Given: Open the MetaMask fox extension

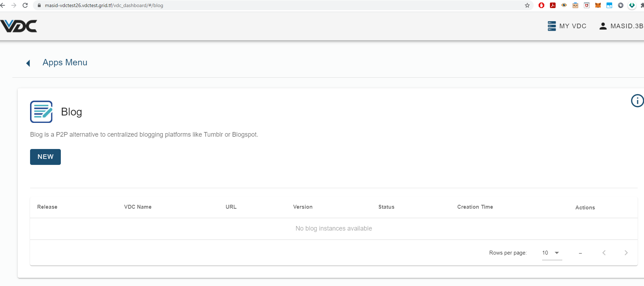Looking at the screenshot, I should 598,5.
